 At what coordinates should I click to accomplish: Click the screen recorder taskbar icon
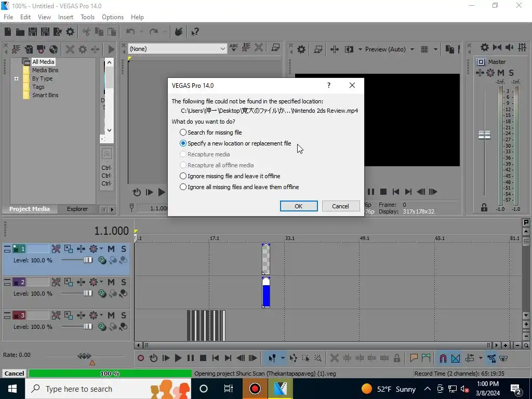pyautogui.click(x=255, y=389)
